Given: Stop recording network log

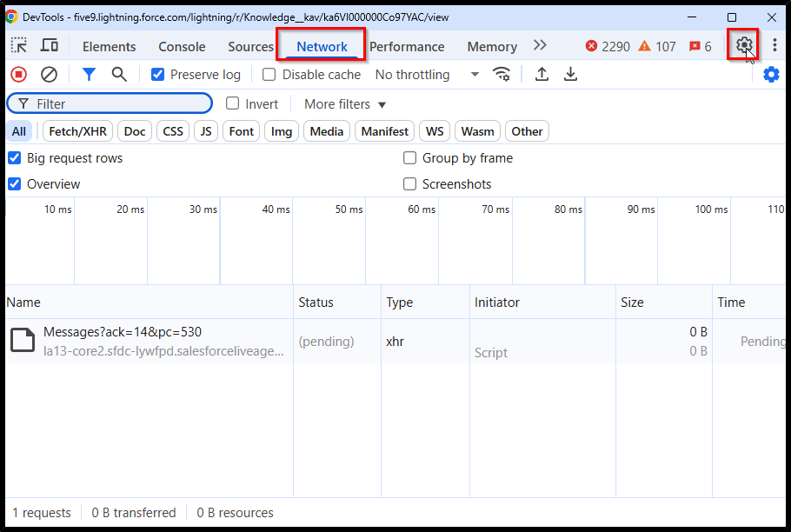Looking at the screenshot, I should click(x=18, y=75).
